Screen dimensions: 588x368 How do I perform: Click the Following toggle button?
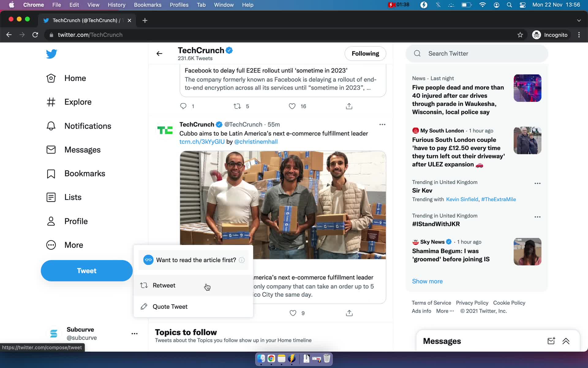tap(365, 53)
